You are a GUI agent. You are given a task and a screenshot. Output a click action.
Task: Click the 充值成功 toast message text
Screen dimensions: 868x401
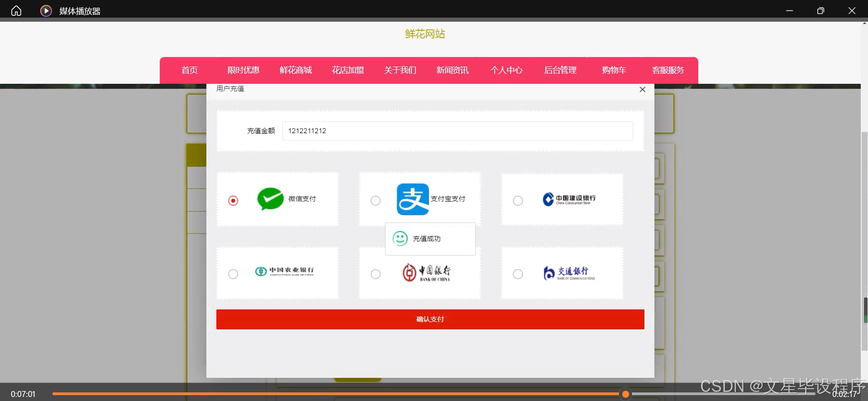[x=426, y=239]
